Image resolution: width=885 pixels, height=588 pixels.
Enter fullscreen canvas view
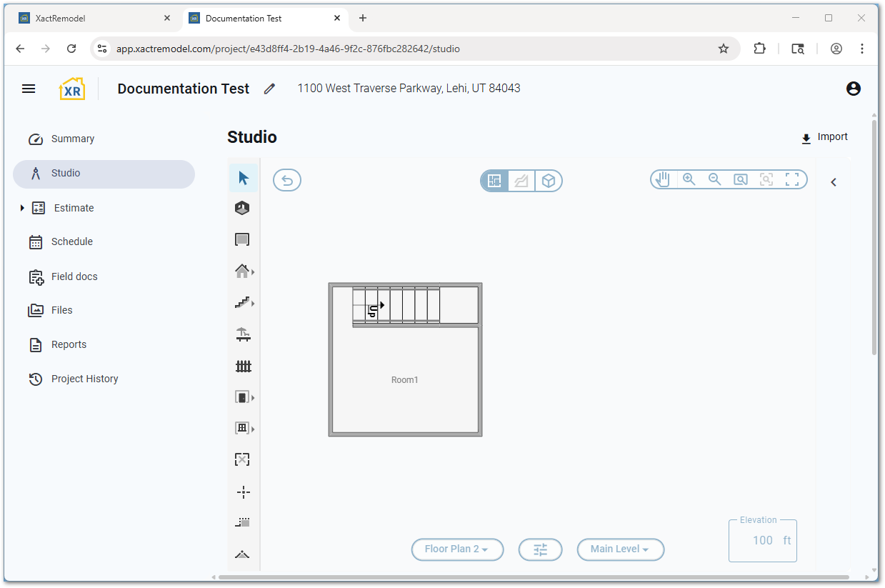[x=792, y=179]
